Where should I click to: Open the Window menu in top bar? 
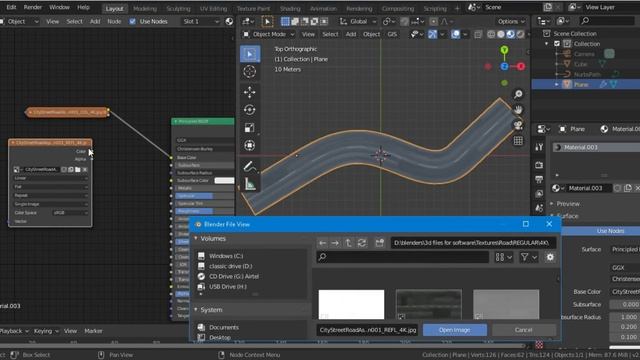[x=59, y=7]
